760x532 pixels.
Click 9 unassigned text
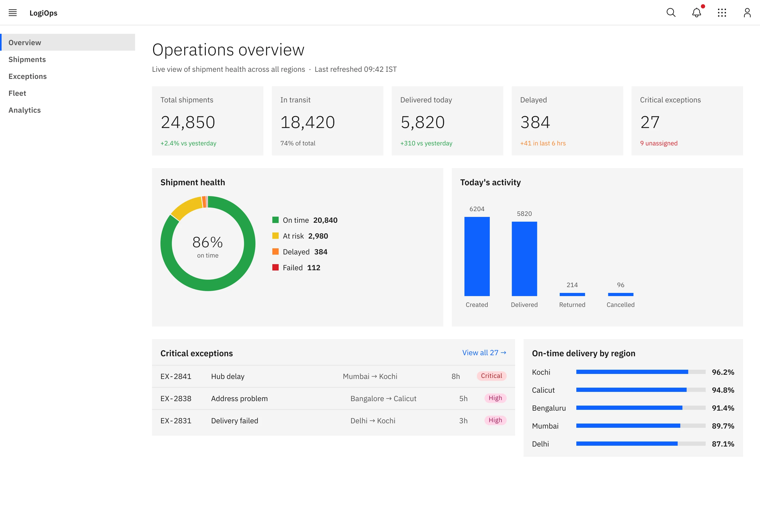(x=659, y=143)
